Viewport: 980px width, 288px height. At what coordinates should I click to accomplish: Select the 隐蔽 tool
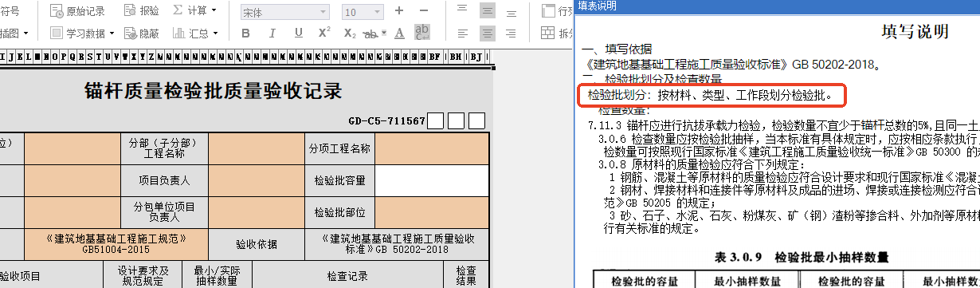142,34
